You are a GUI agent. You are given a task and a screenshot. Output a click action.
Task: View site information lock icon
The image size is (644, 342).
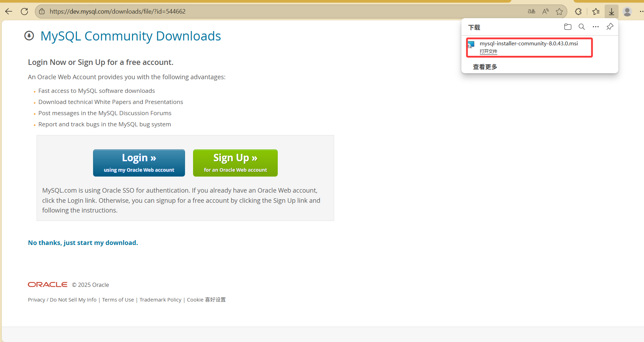click(x=42, y=12)
